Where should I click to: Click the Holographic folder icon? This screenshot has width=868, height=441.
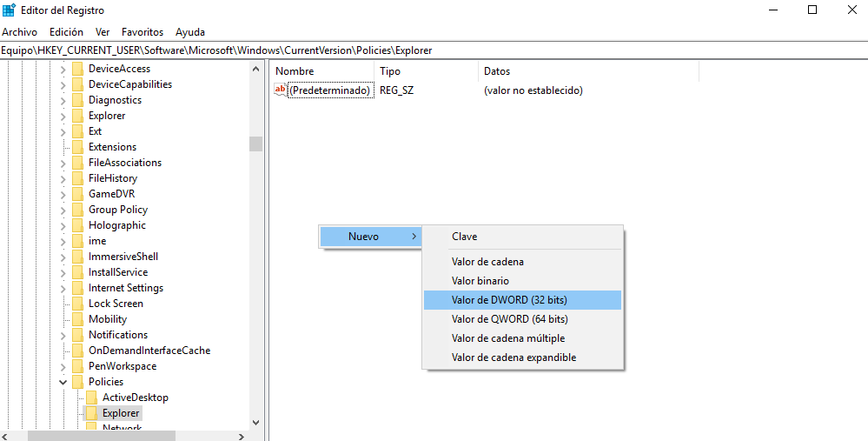pyautogui.click(x=77, y=225)
